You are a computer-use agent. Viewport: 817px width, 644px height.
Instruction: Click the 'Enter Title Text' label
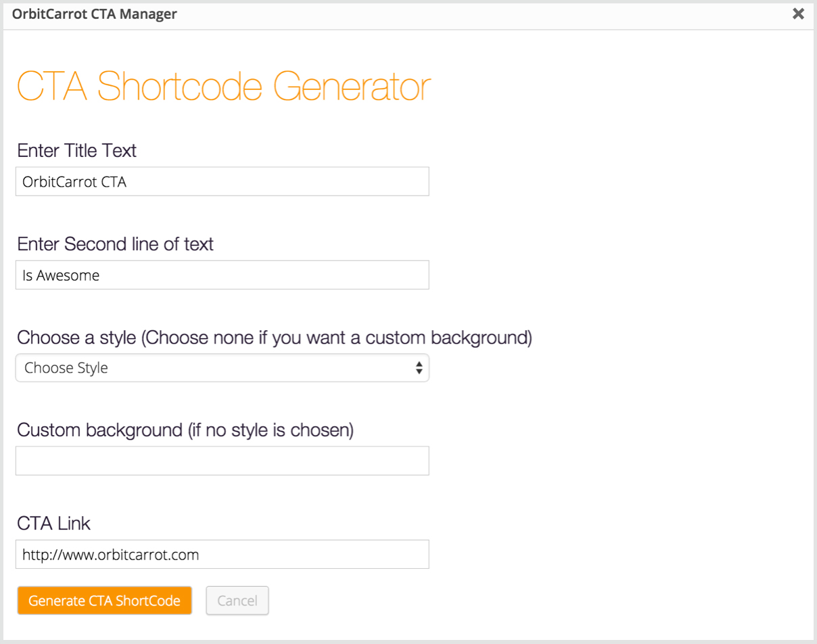point(77,150)
